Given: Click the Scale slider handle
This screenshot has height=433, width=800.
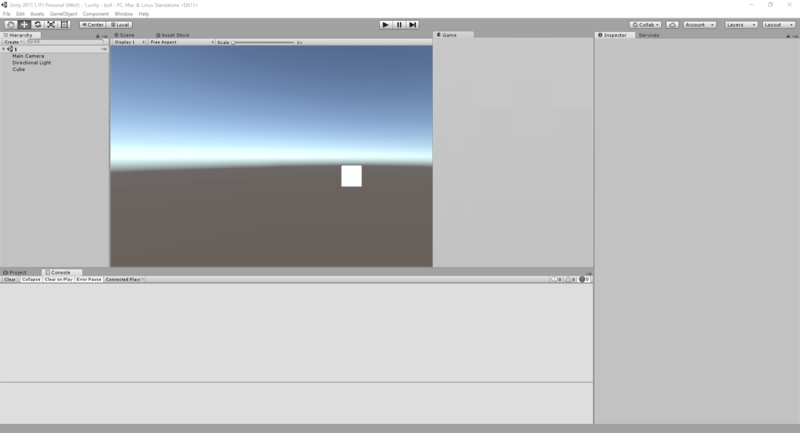Looking at the screenshot, I should tap(233, 42).
